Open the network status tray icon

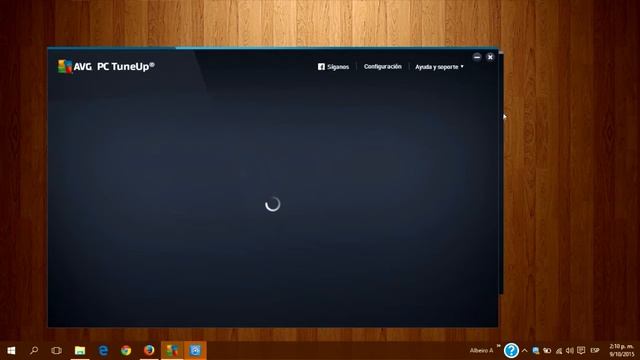(x=559, y=351)
